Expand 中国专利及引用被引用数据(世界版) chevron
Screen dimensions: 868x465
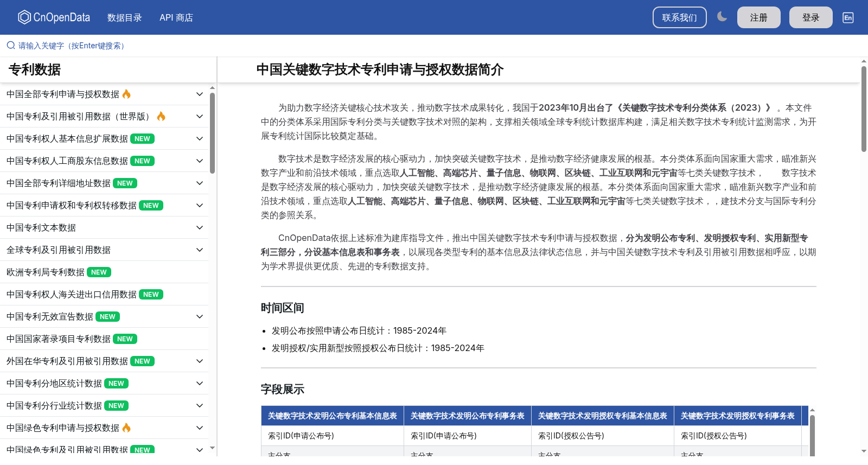coord(200,116)
